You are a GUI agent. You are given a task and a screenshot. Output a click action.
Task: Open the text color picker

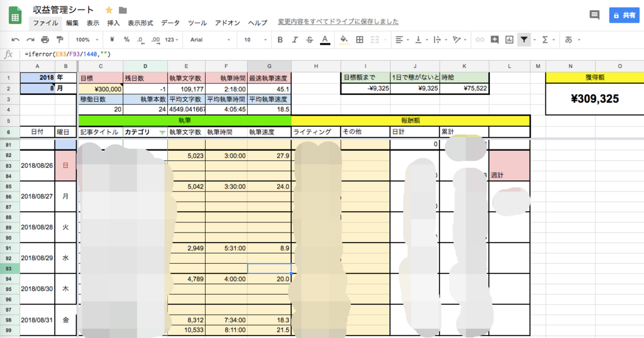click(x=325, y=40)
